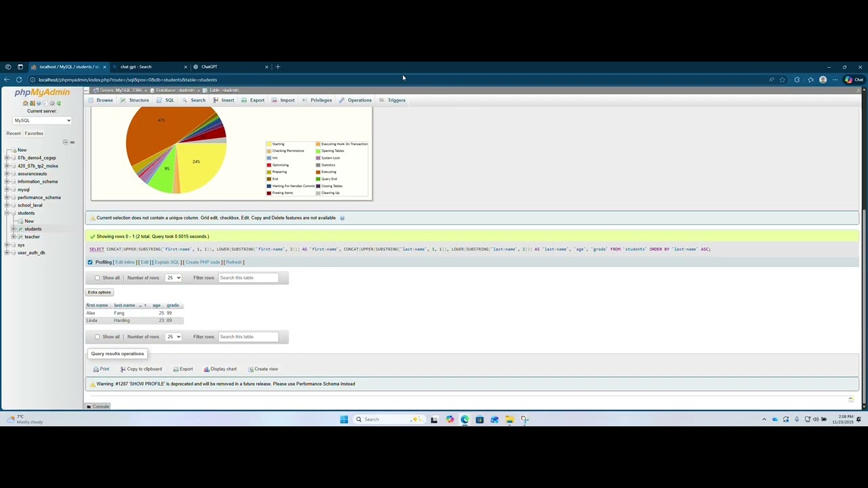Image resolution: width=868 pixels, height=488 pixels.
Task: Open the Import tab
Action: [x=283, y=100]
